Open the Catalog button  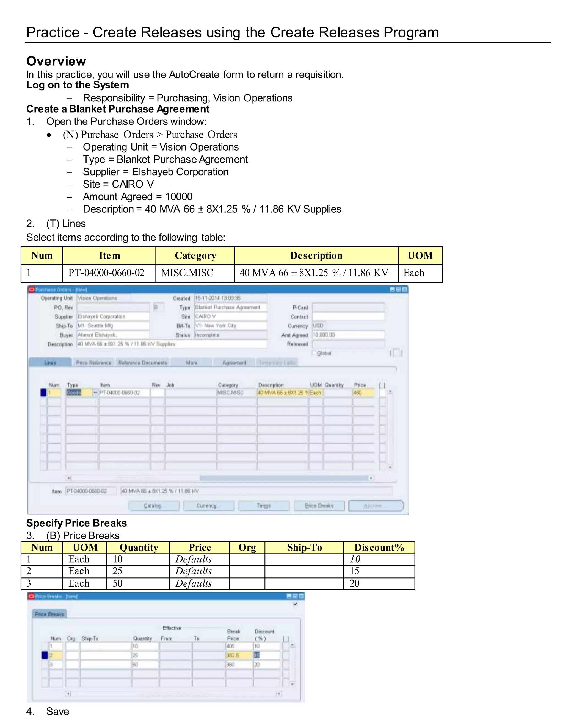point(154,506)
